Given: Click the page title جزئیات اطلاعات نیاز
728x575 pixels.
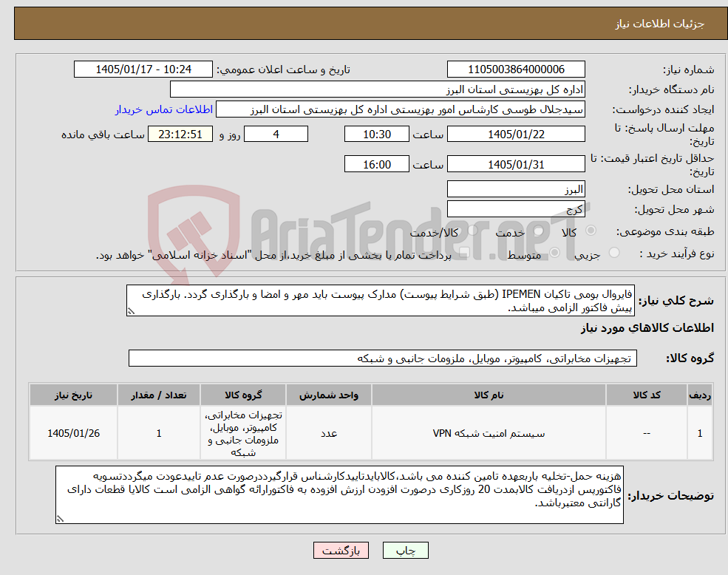Looking at the screenshot, I should pyautogui.click(x=660, y=24).
